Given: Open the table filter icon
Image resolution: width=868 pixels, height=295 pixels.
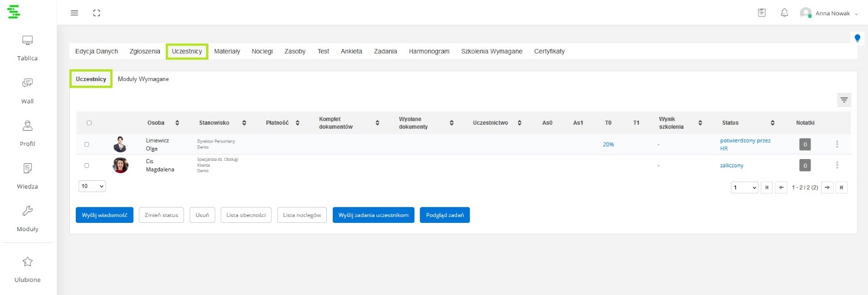Looking at the screenshot, I should pos(844,100).
